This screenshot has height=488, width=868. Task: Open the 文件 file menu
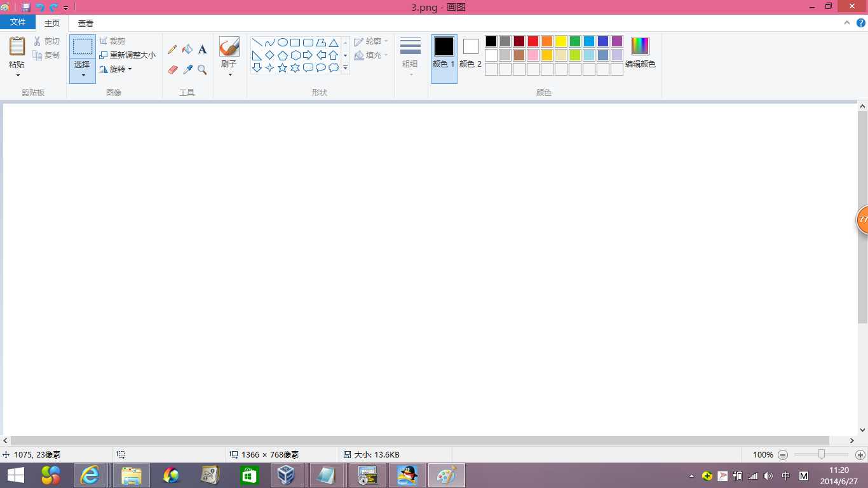tap(18, 22)
